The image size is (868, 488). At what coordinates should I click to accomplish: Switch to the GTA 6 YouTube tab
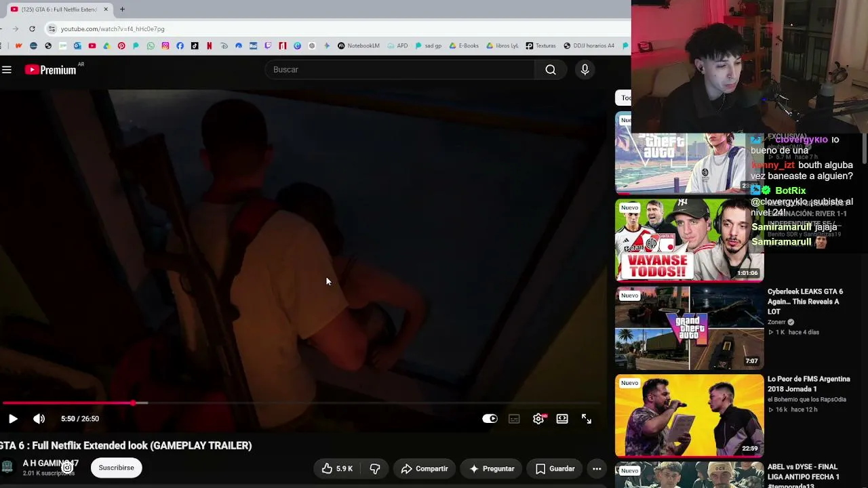tap(59, 9)
